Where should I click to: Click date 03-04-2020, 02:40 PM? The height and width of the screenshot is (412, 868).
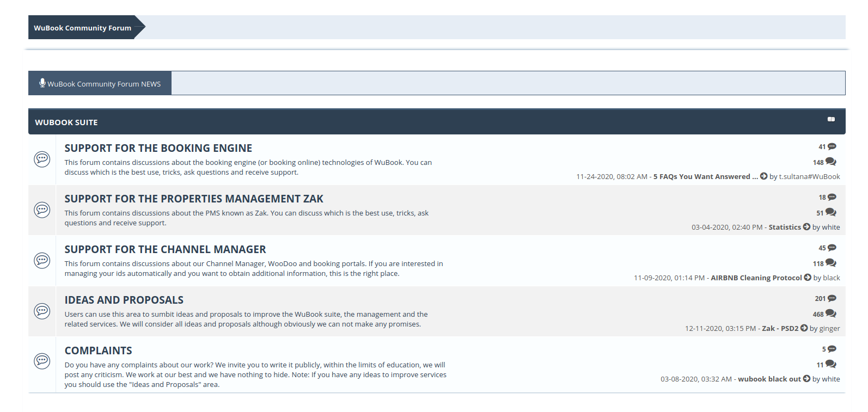(727, 227)
